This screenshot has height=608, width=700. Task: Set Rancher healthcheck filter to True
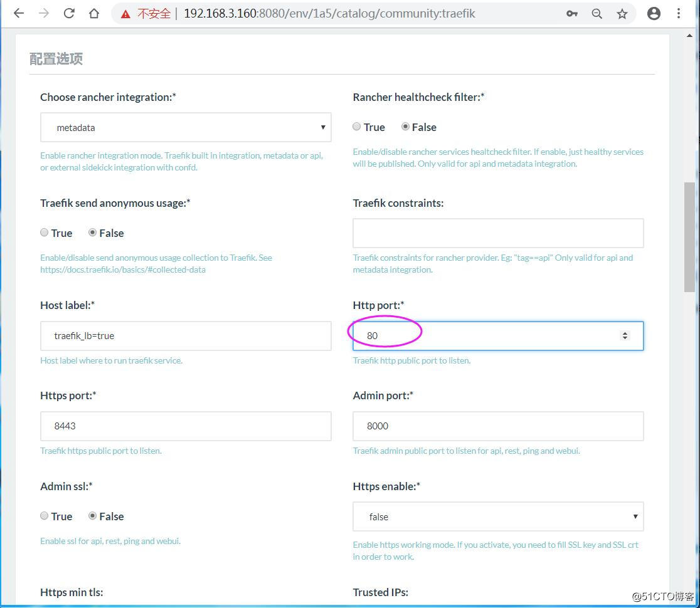[356, 127]
